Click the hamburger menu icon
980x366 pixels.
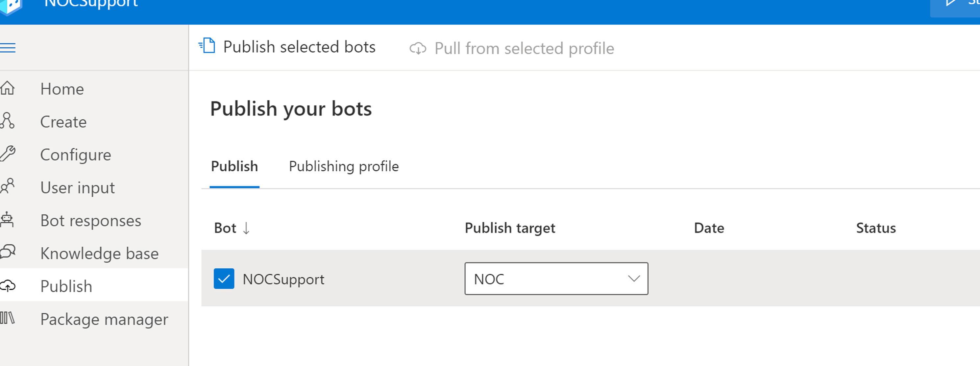[x=8, y=48]
